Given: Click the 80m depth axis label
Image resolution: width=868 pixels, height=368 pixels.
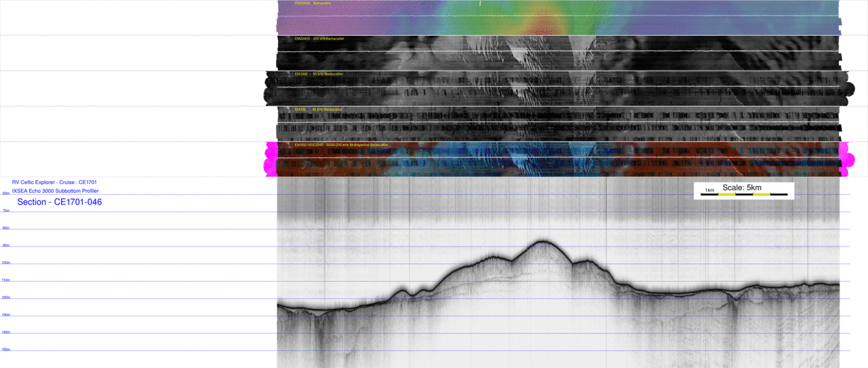Looking at the screenshot, I should [6, 228].
